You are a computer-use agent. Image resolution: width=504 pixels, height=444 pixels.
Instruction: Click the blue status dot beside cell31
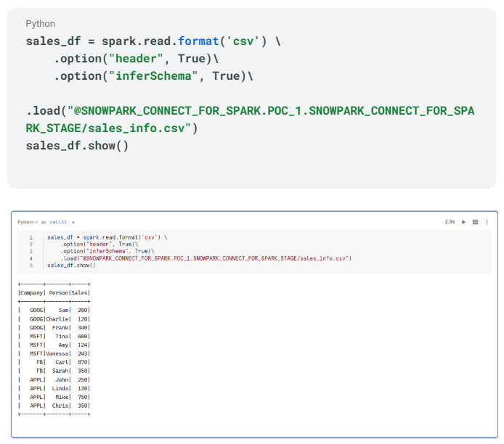[73, 222]
